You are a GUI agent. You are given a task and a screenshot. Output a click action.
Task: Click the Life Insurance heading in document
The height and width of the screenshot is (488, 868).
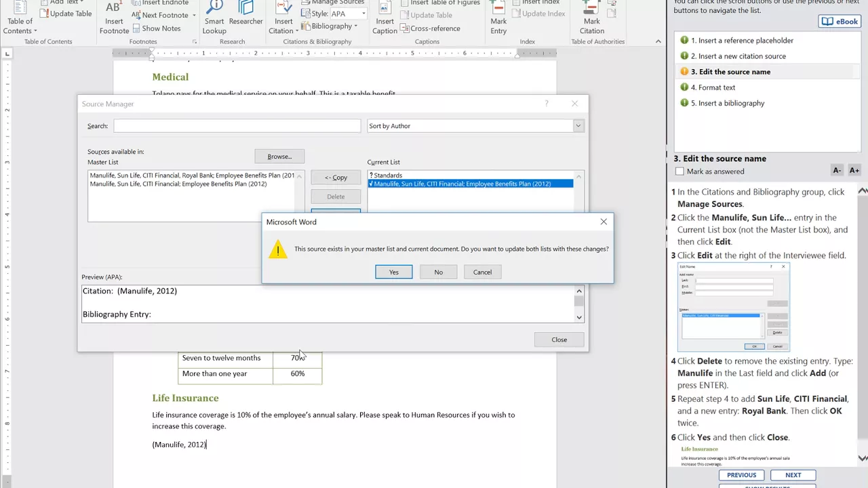click(185, 399)
